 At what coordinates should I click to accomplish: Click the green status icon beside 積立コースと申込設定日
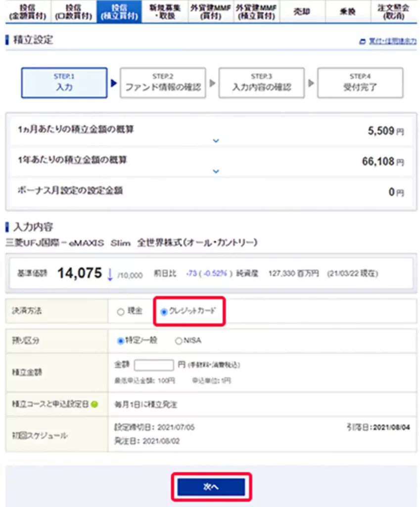pos(93,404)
